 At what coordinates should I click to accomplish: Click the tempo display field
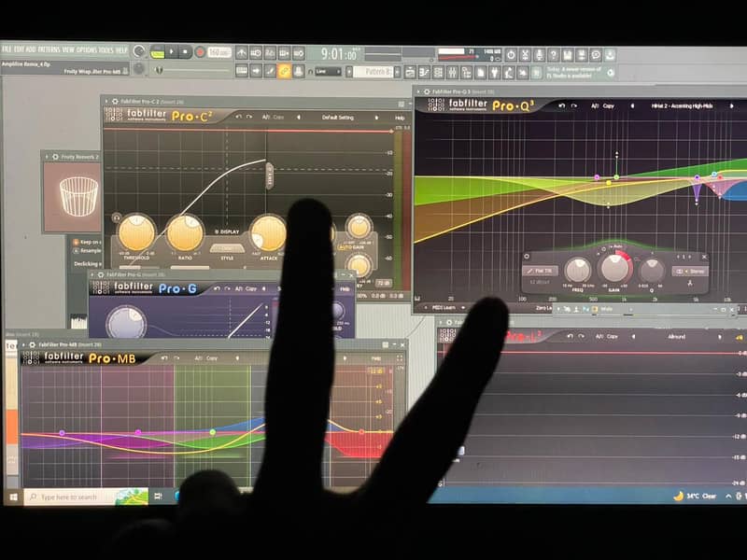(x=219, y=52)
